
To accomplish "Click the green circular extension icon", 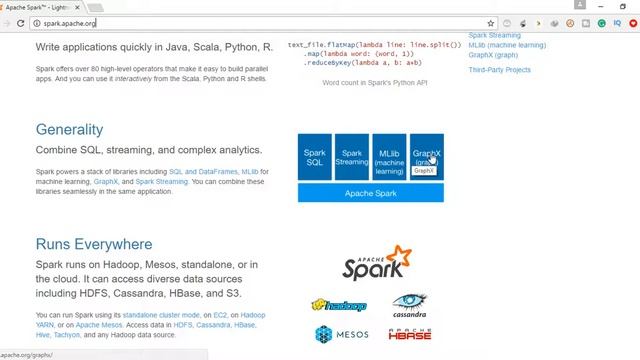I will (602, 23).
